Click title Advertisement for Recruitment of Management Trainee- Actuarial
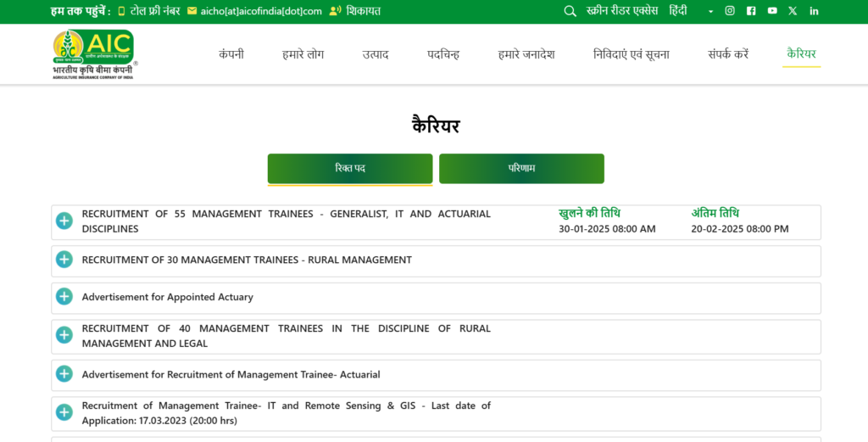The width and height of the screenshot is (868, 442). tap(231, 374)
